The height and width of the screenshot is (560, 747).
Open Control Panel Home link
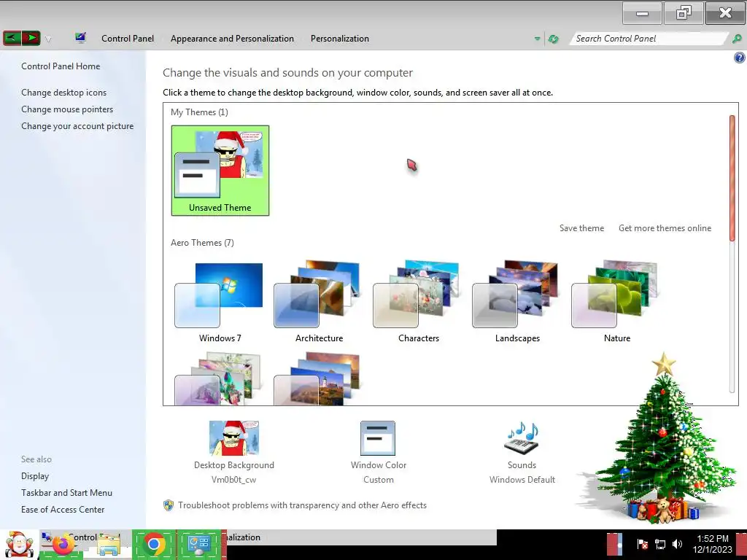pos(61,66)
